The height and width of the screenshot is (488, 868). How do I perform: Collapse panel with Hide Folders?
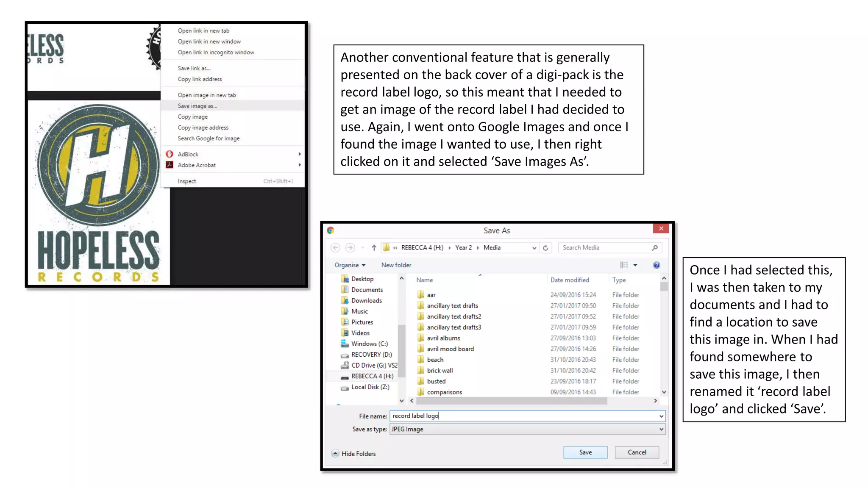[x=353, y=454]
